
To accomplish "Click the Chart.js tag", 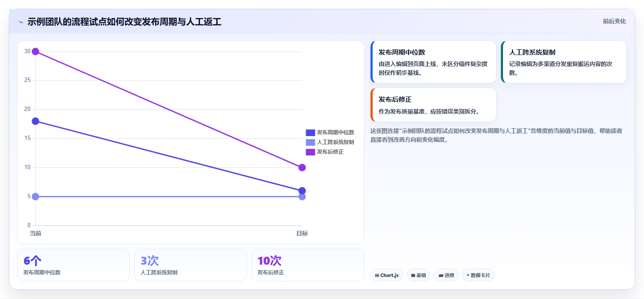I will tap(387, 275).
